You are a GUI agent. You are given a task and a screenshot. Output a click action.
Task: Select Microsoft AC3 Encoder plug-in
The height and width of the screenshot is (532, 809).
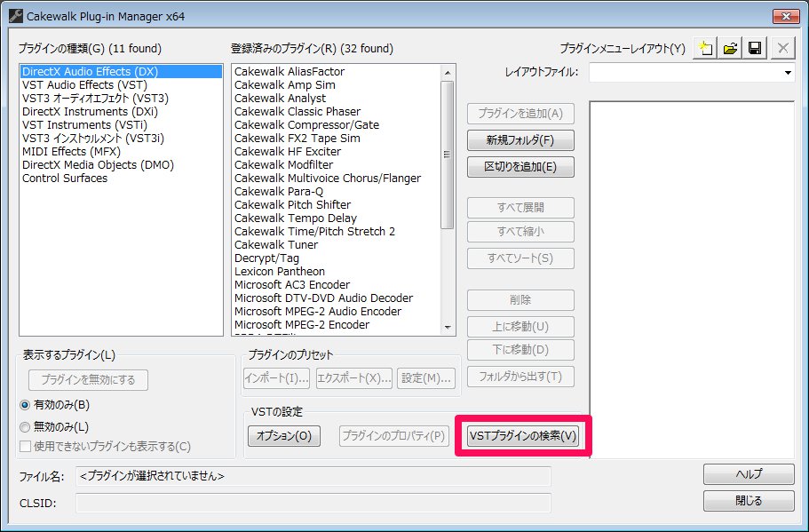[x=337, y=285]
